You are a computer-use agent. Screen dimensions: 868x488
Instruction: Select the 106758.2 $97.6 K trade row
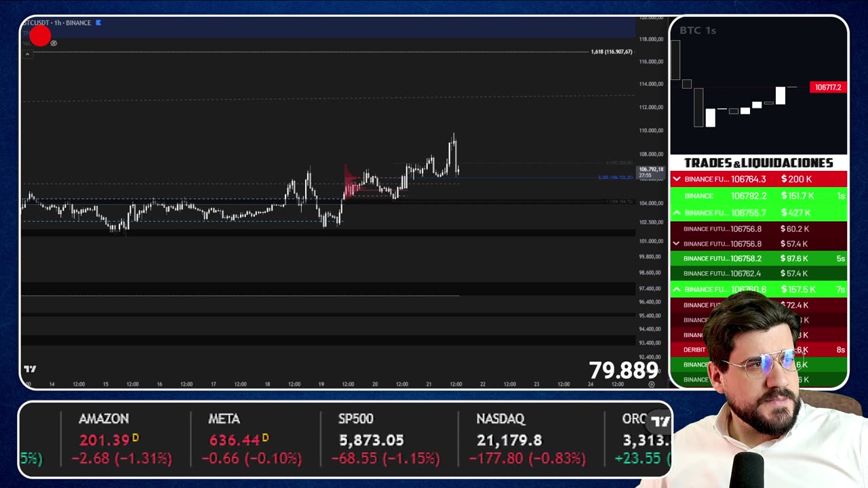[758, 258]
